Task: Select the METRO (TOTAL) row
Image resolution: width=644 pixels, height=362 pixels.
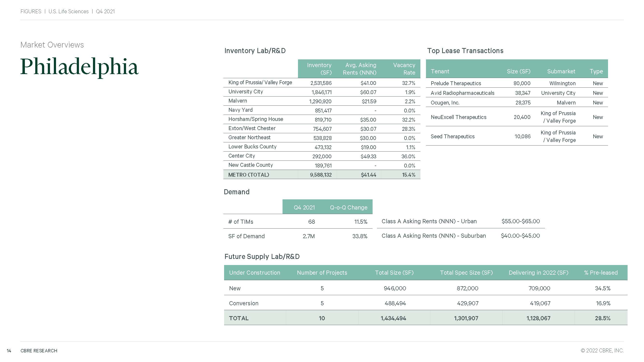Action: 249,175
